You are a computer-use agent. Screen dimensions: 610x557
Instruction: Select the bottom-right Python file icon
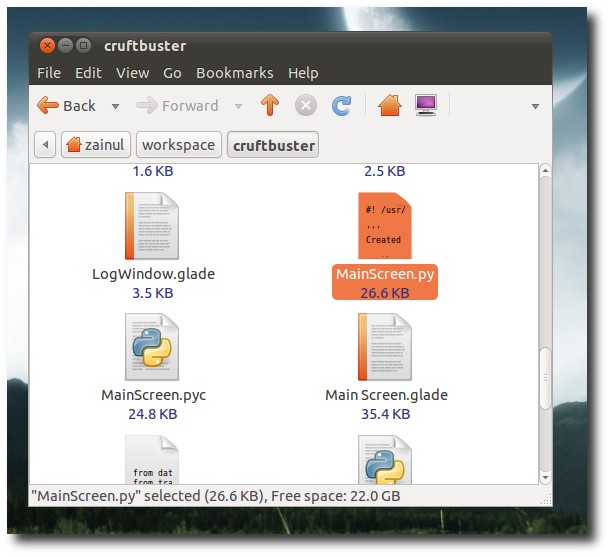point(385,459)
